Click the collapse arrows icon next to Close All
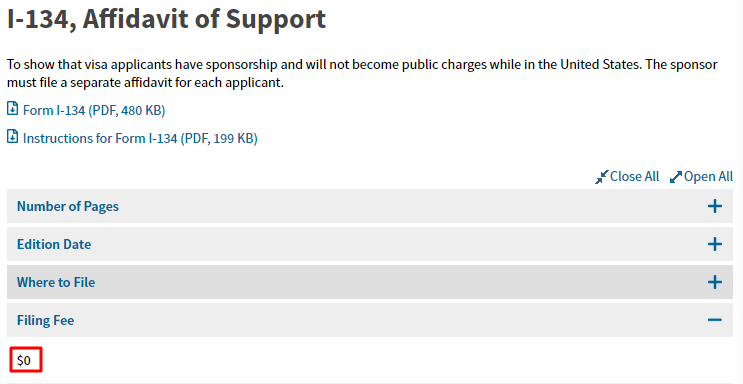This screenshot has height=384, width=743. pyautogui.click(x=602, y=177)
